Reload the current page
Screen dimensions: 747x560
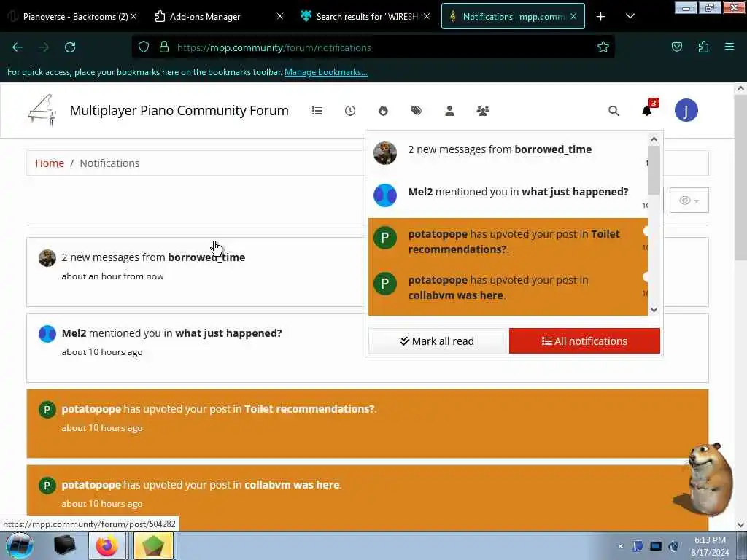tap(70, 47)
